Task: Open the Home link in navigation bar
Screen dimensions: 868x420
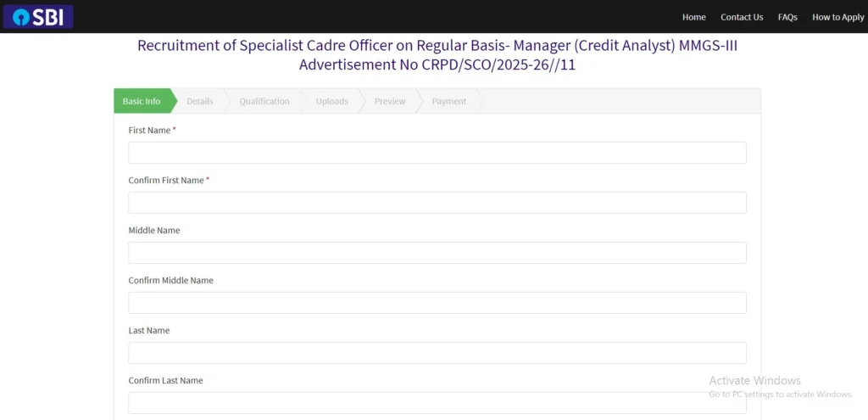Action: [693, 17]
